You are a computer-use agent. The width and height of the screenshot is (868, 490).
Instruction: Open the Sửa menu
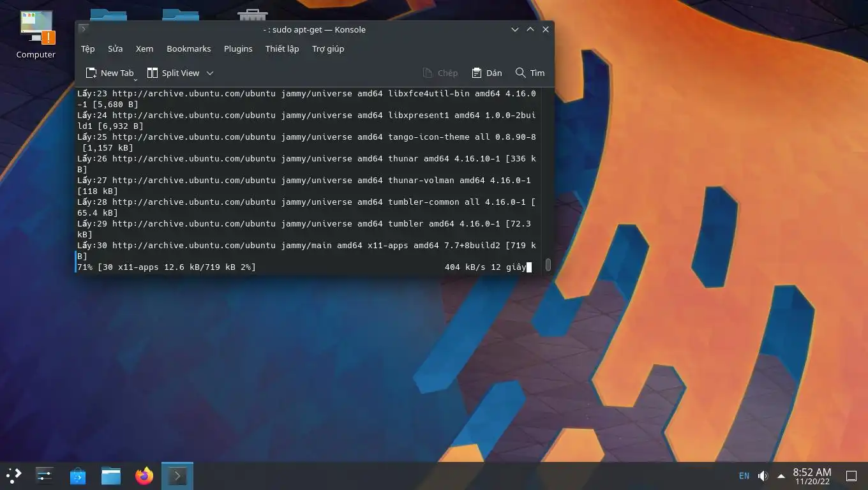(x=116, y=48)
